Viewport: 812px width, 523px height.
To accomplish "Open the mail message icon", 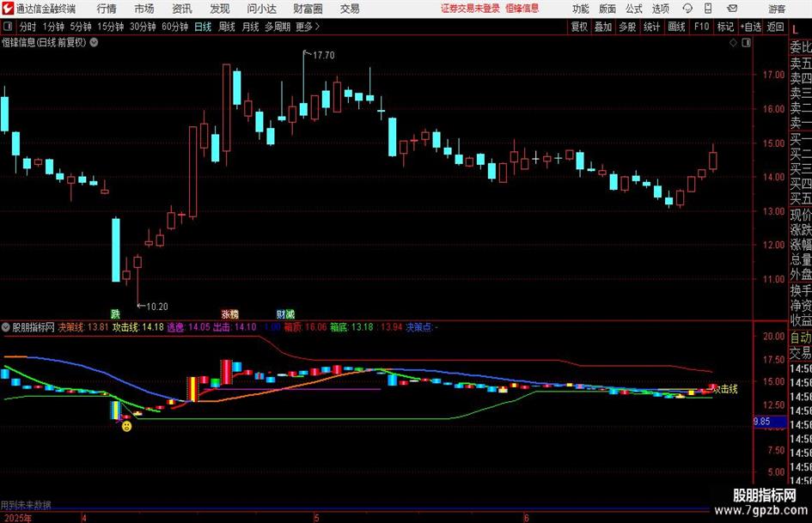I will 732,9.
